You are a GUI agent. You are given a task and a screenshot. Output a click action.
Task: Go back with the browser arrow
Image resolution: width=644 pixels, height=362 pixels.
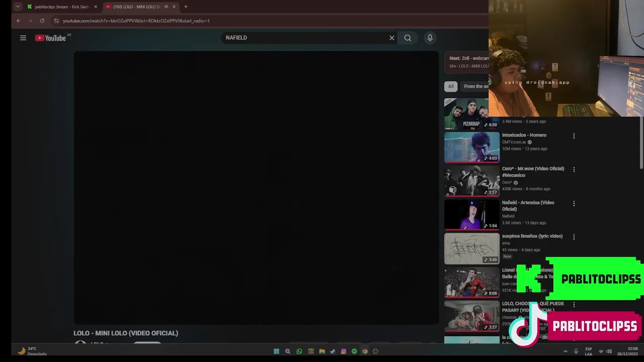19,21
